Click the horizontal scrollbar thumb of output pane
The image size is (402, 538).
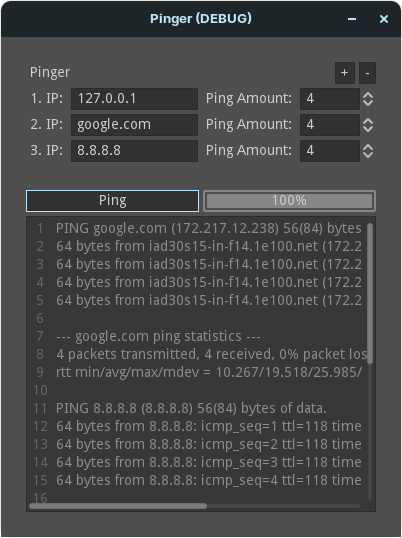(x=118, y=506)
